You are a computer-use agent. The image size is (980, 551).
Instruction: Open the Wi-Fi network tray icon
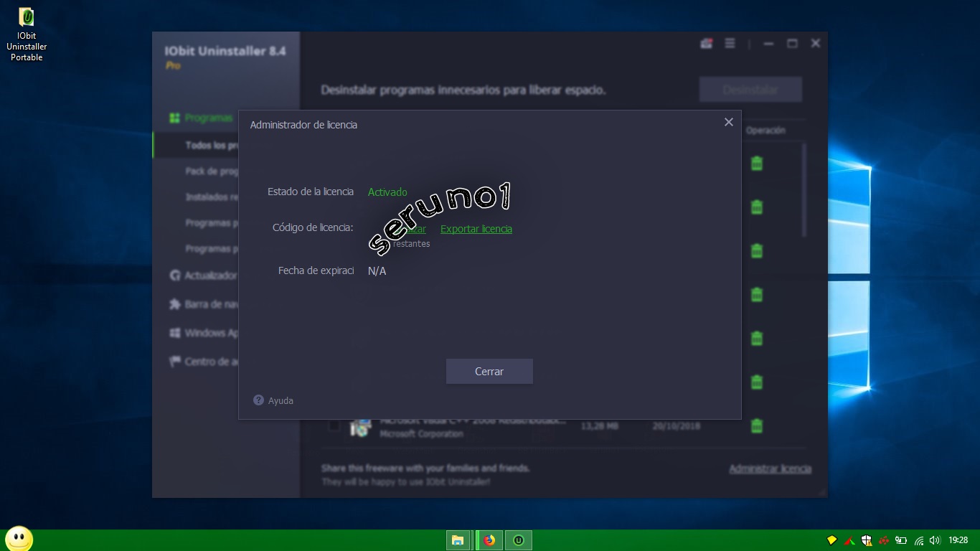click(918, 540)
